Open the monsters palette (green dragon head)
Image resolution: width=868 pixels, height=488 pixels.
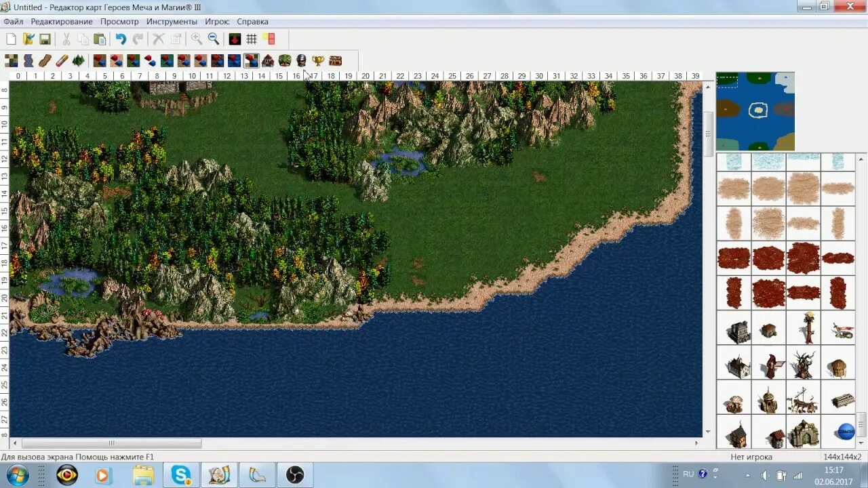pos(285,60)
